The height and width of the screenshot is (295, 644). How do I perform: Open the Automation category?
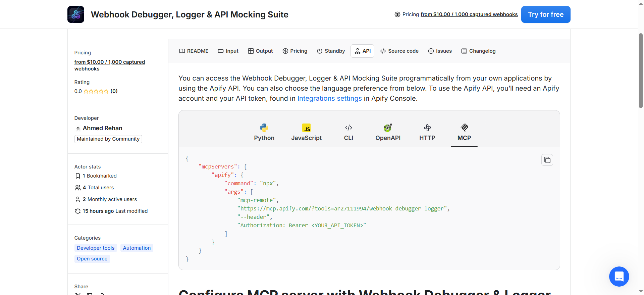pyautogui.click(x=137, y=248)
